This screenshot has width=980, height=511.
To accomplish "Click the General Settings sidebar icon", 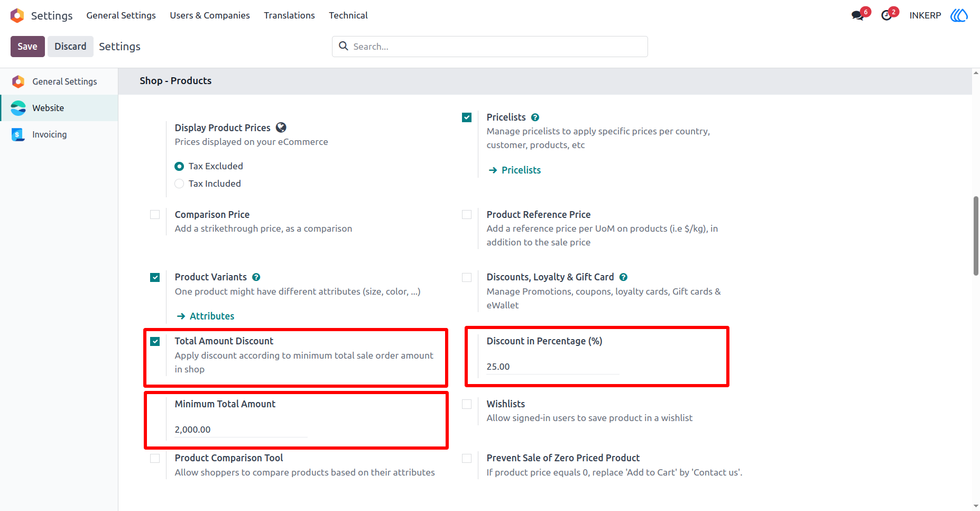I will coord(19,81).
